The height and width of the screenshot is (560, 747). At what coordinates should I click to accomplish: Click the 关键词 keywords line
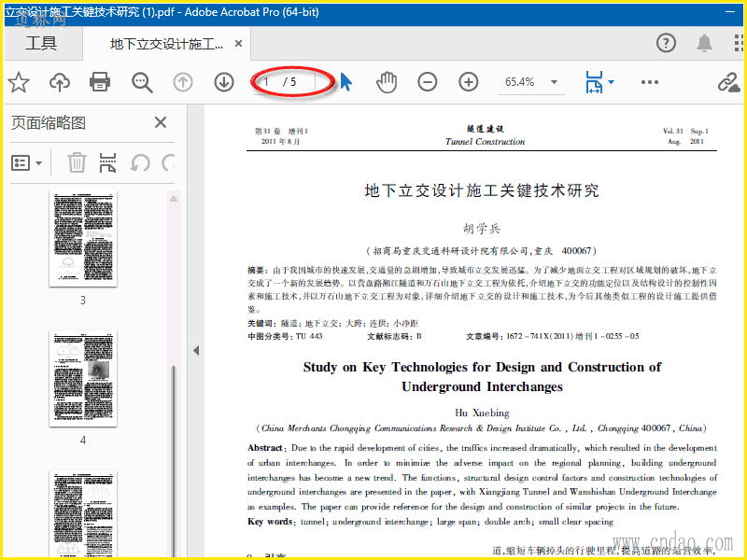[332, 323]
